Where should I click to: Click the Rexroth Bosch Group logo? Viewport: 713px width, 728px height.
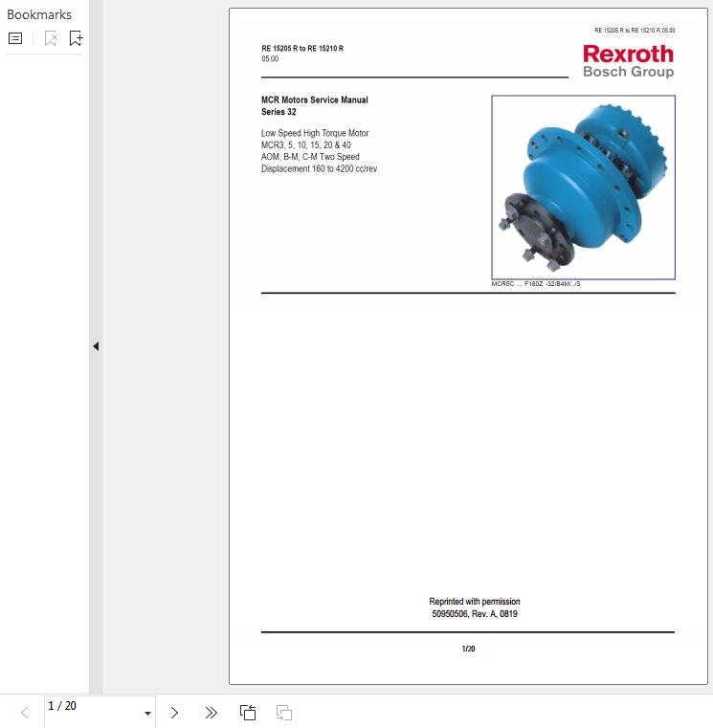tap(629, 61)
